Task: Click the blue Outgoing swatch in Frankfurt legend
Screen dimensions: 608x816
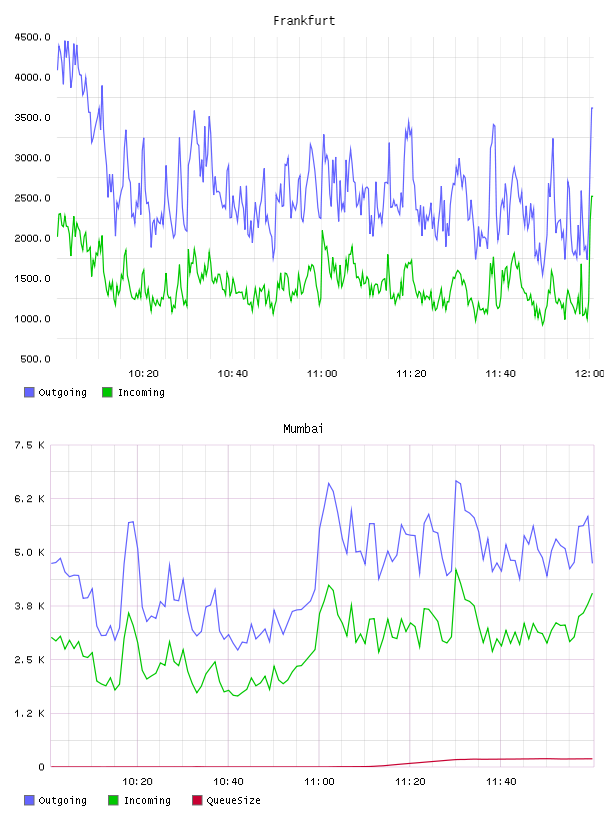Action: point(29,392)
